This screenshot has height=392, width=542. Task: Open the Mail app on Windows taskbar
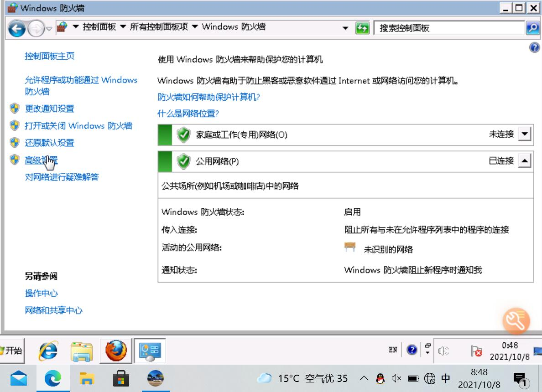point(19,378)
